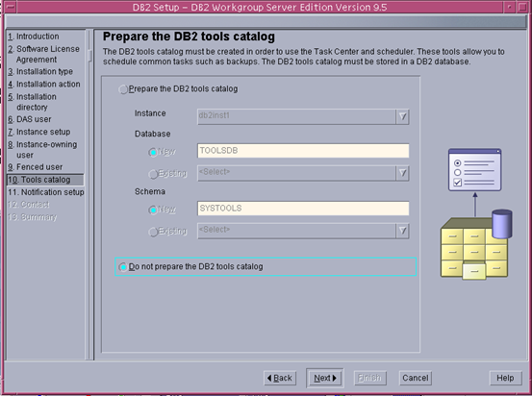Go to step 7 Instance setup
This screenshot has width=532, height=396.
(39, 132)
